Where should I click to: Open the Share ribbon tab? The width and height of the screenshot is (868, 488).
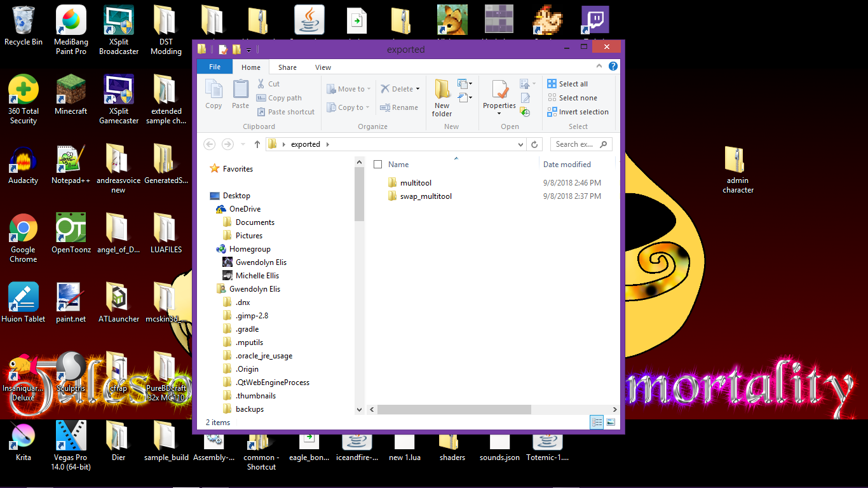(287, 67)
